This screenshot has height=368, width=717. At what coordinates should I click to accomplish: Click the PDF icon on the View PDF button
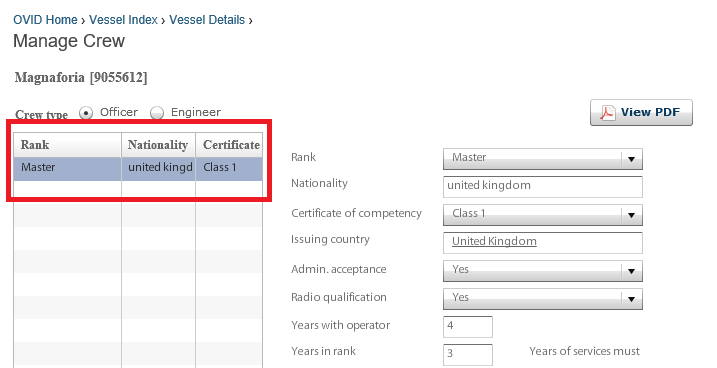[x=607, y=112]
